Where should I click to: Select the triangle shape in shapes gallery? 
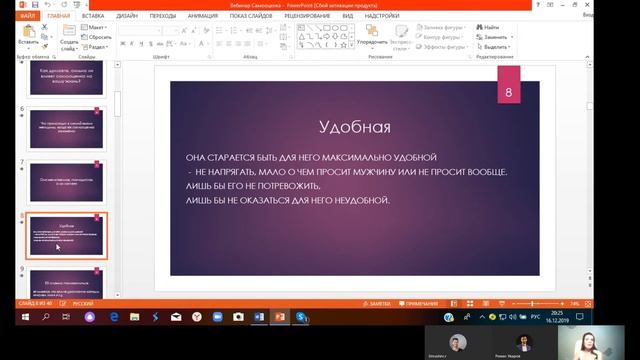click(301, 36)
